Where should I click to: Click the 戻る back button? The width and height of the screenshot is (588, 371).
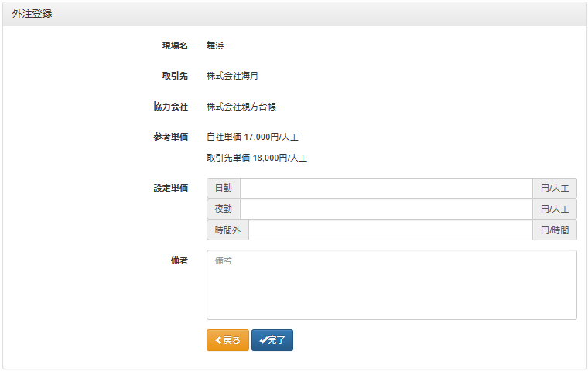point(227,340)
